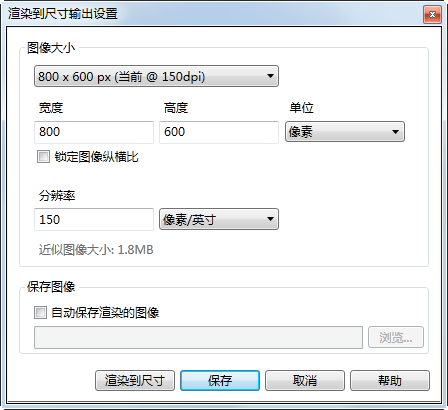Click the 近似图像大小: 1.8MB text
The image size is (448, 410).
pyautogui.click(x=96, y=250)
